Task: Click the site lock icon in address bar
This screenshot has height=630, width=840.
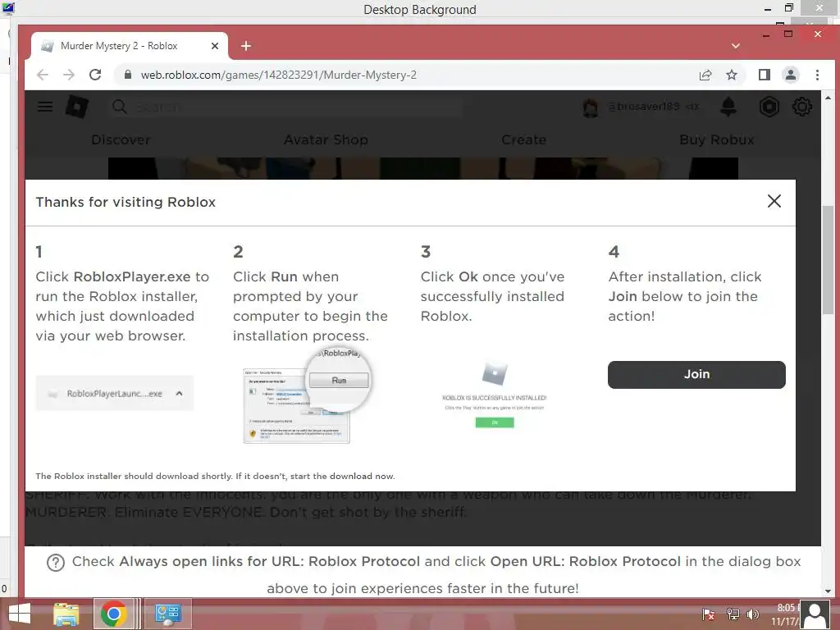Action: click(x=127, y=75)
